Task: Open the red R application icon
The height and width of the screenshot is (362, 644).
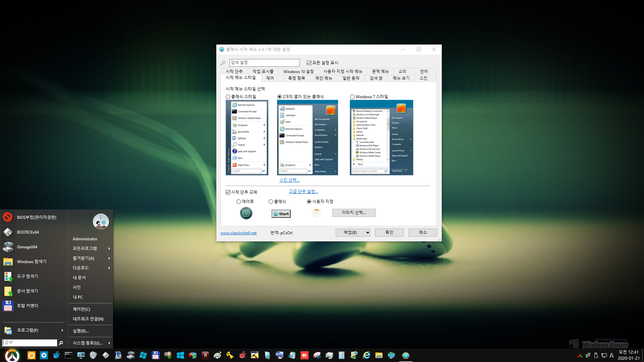Action: (205, 355)
